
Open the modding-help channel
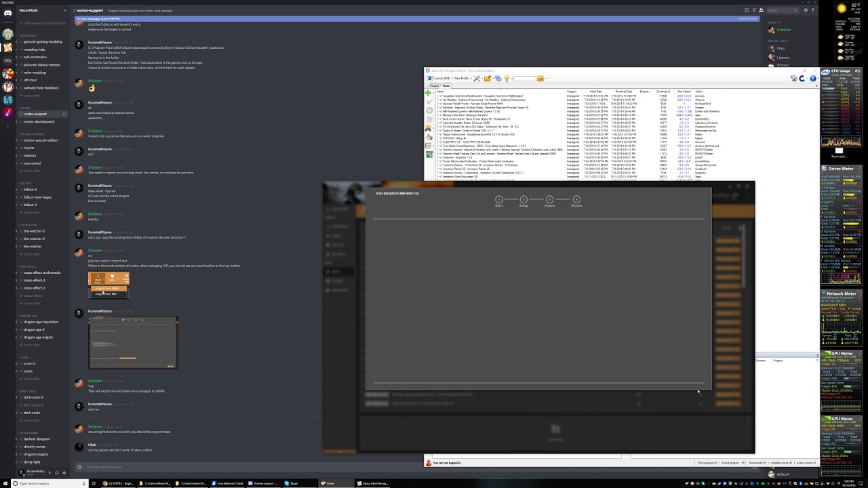pyautogui.click(x=34, y=49)
